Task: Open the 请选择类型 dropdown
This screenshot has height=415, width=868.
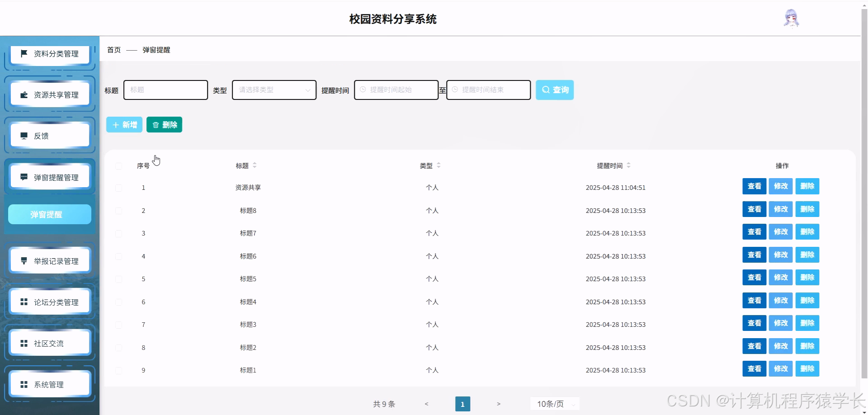Action: pyautogui.click(x=274, y=90)
